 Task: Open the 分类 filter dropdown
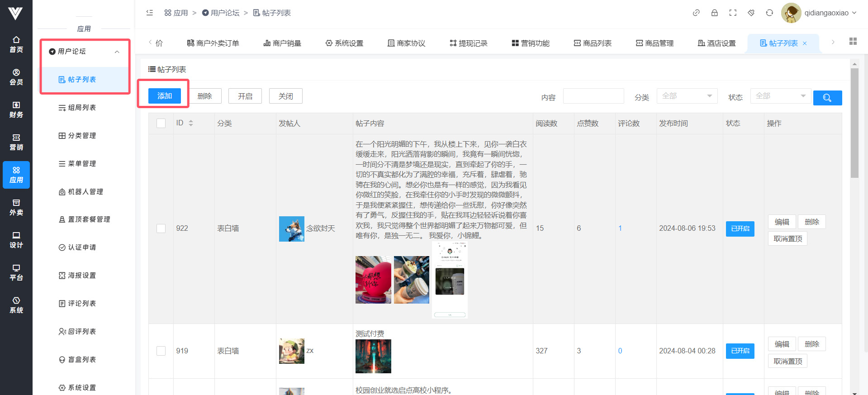tap(687, 96)
